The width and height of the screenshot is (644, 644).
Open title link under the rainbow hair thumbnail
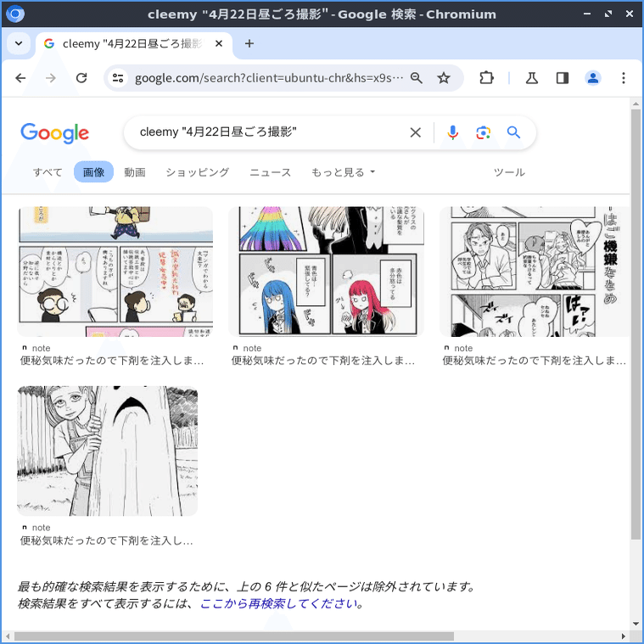point(322,361)
